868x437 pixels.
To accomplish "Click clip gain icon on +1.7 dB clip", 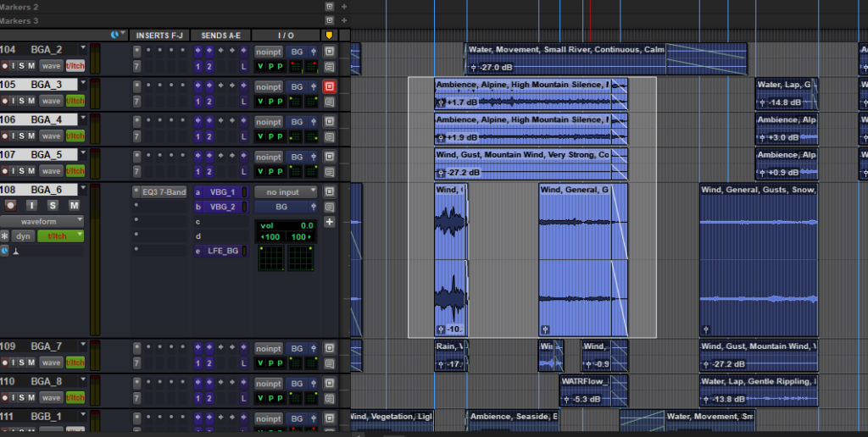I will click(441, 102).
